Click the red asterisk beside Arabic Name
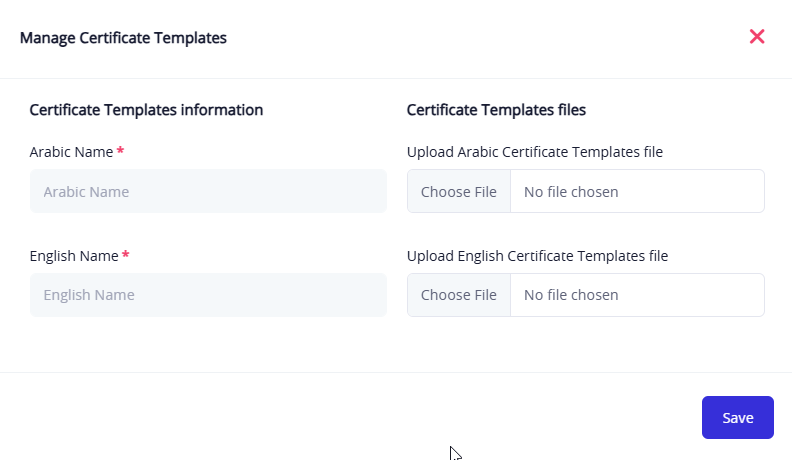This screenshot has height=460, width=792. click(x=121, y=151)
